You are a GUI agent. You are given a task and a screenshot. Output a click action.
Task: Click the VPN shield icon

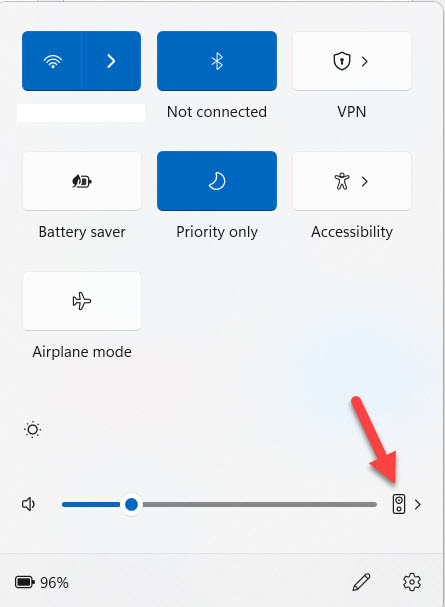pyautogui.click(x=342, y=61)
